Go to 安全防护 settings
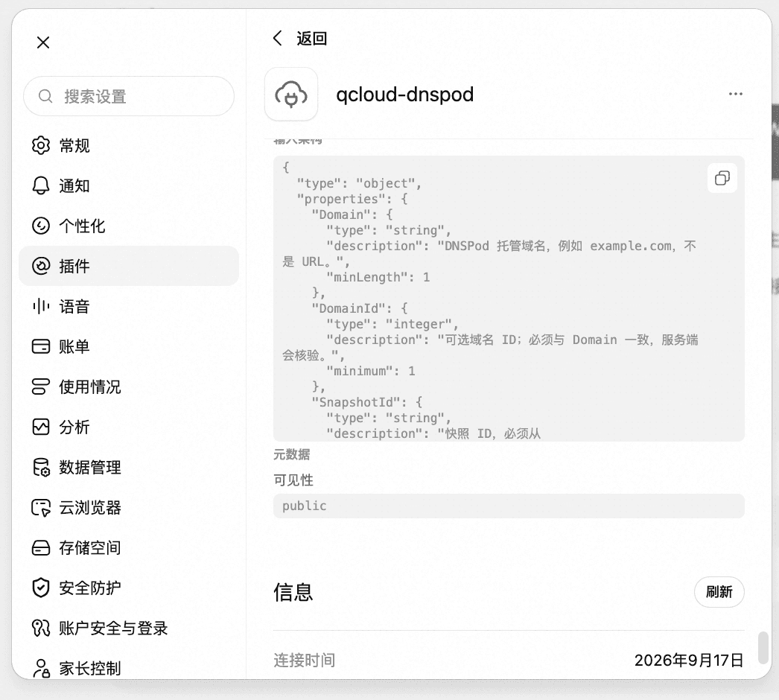Screen dimensions: 779x700 coord(129,588)
